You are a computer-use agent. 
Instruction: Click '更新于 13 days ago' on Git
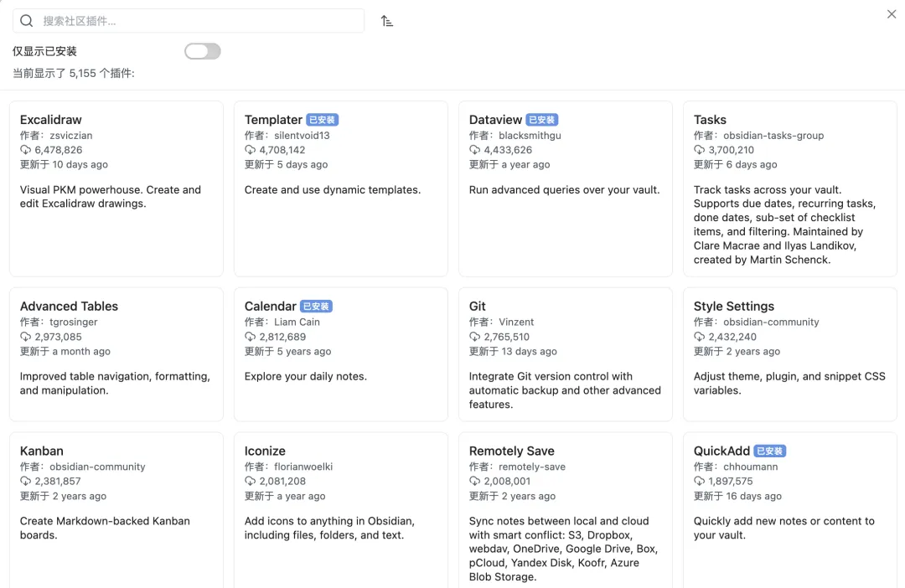click(513, 352)
